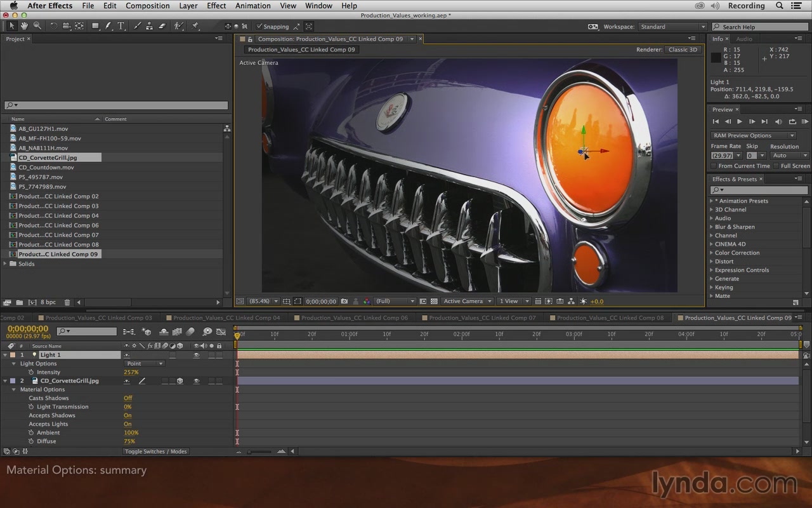Expand the Color Correction effects category
812x508 pixels.
pyautogui.click(x=712, y=253)
